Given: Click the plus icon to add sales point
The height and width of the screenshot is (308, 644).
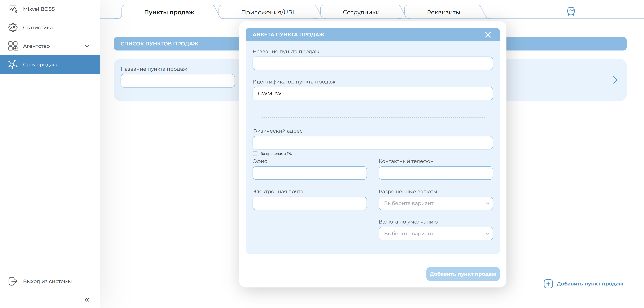Looking at the screenshot, I should 548,284.
